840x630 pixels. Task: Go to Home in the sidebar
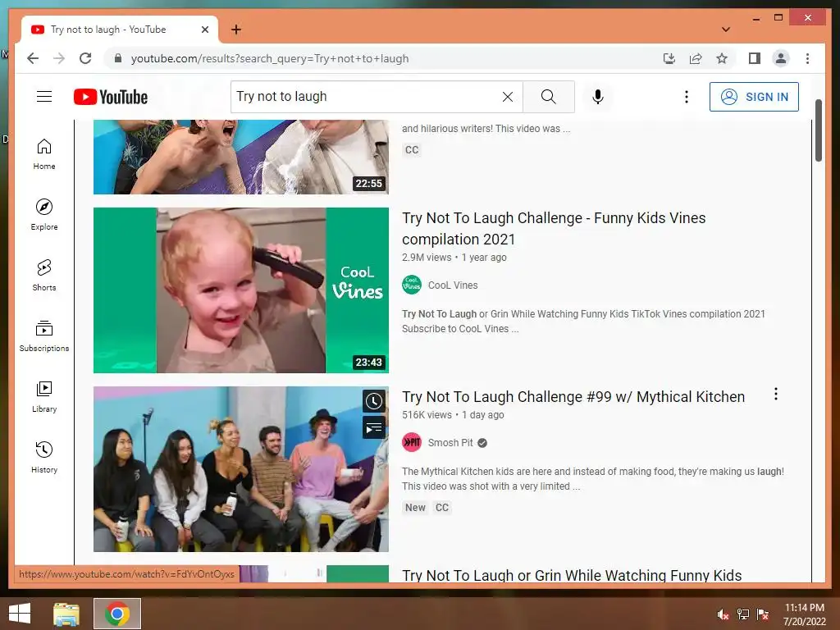[44, 154]
